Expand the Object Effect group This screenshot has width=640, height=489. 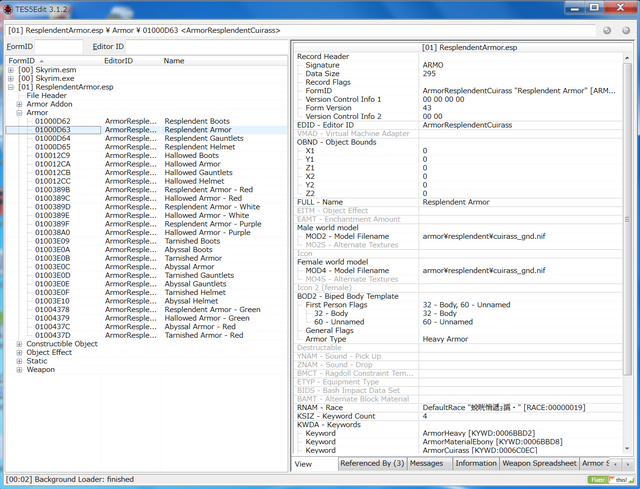click(19, 353)
